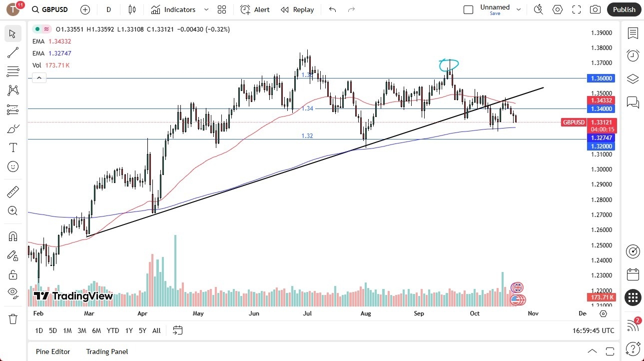Open the Fib Retracement tool

(12, 71)
